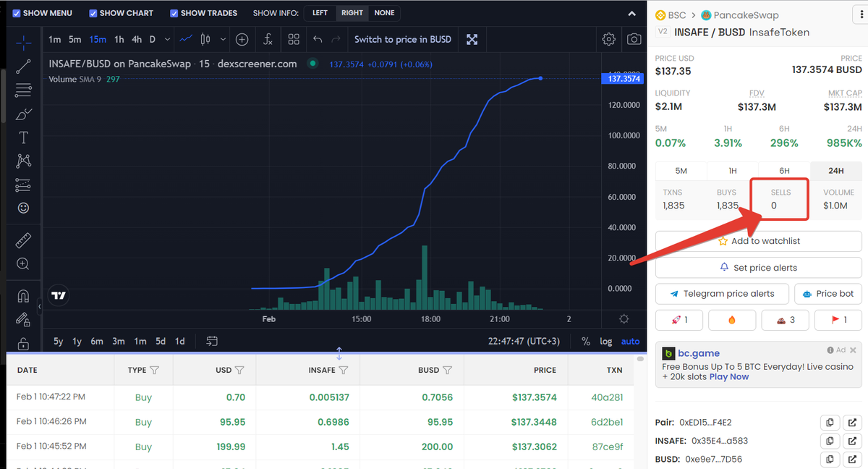Select the 1h chart timeframe

pyautogui.click(x=119, y=39)
